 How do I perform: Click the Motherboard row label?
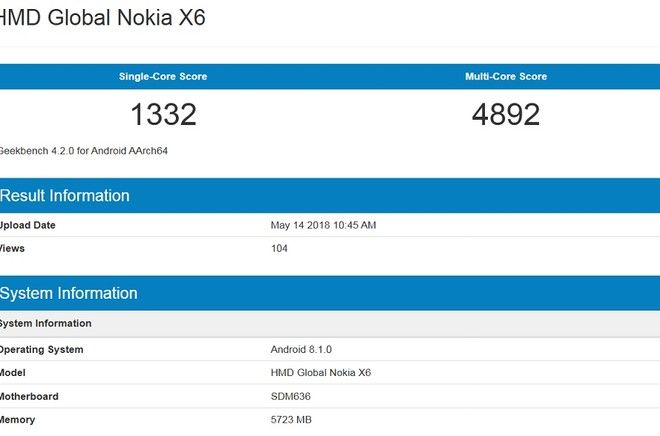[29, 397]
